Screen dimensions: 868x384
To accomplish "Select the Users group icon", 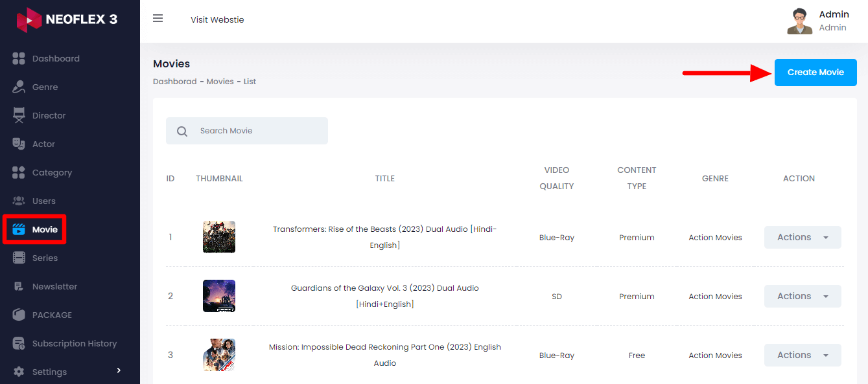I will pyautogui.click(x=19, y=201).
